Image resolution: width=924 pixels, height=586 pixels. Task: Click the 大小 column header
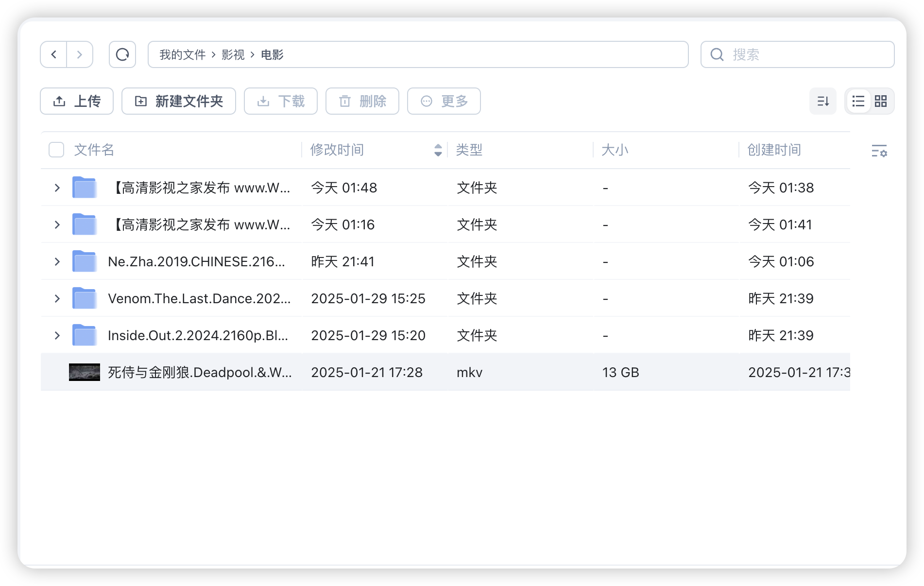point(615,150)
